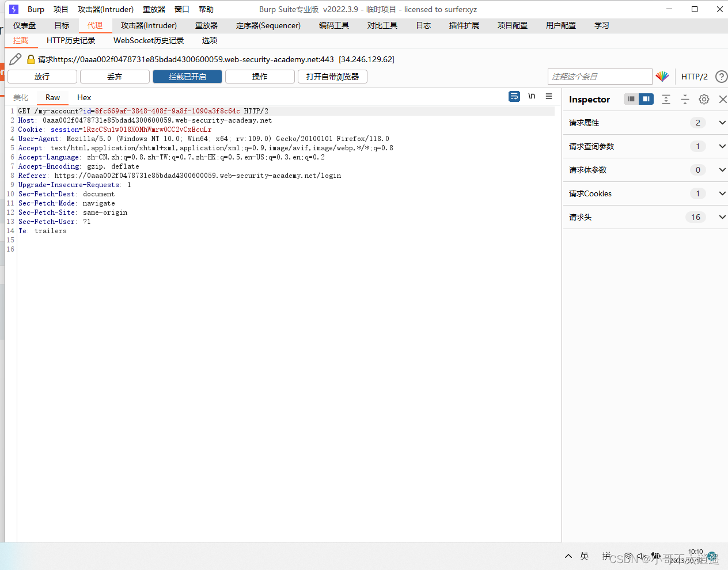Select the Hex editor view tab
This screenshot has width=728, height=570.
click(x=84, y=97)
